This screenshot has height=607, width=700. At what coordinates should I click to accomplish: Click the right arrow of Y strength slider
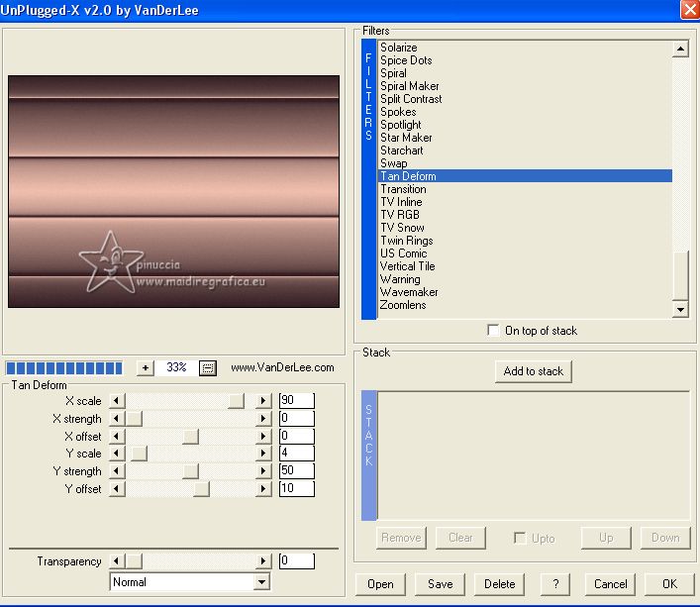pyautogui.click(x=263, y=471)
